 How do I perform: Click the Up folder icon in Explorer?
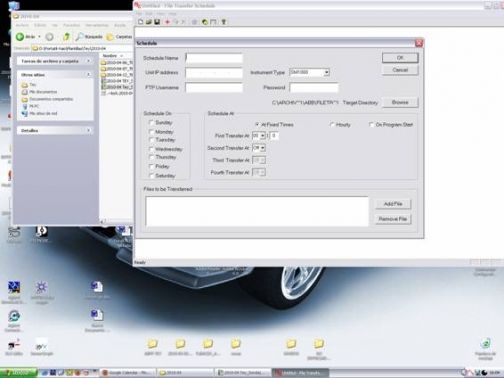tap(66, 36)
